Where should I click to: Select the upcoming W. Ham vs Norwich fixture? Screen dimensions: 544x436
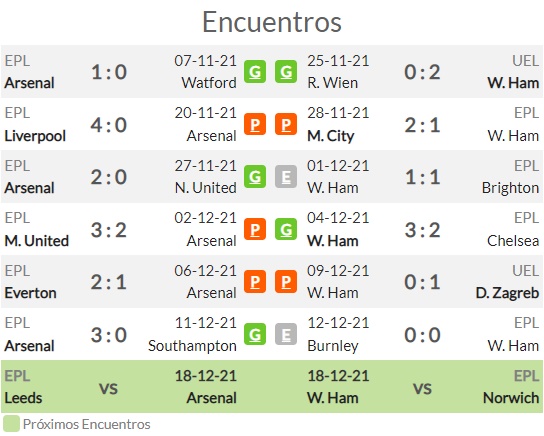423,386
